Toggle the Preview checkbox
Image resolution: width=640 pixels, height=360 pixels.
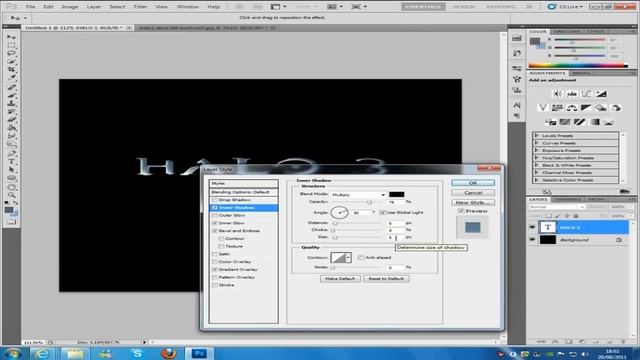coord(461,211)
